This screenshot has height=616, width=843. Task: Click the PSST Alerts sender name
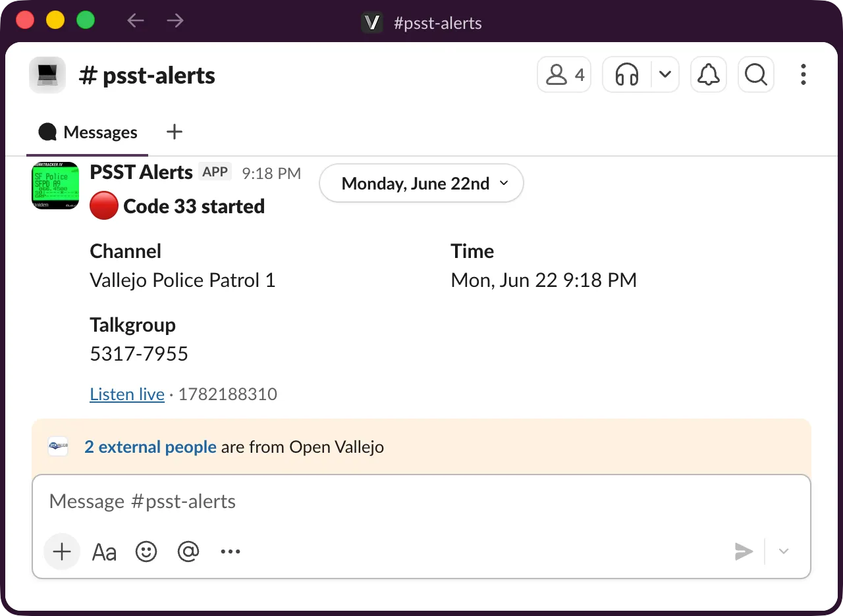(x=141, y=172)
